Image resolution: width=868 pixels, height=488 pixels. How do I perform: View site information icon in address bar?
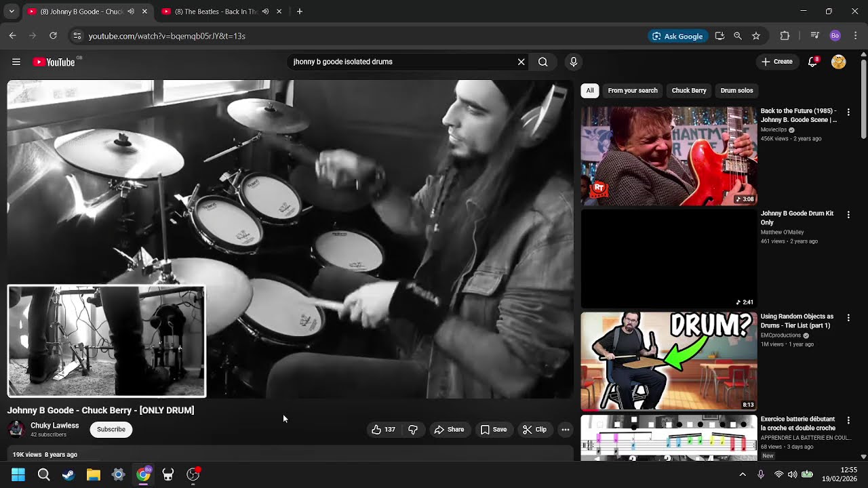pyautogui.click(x=77, y=36)
